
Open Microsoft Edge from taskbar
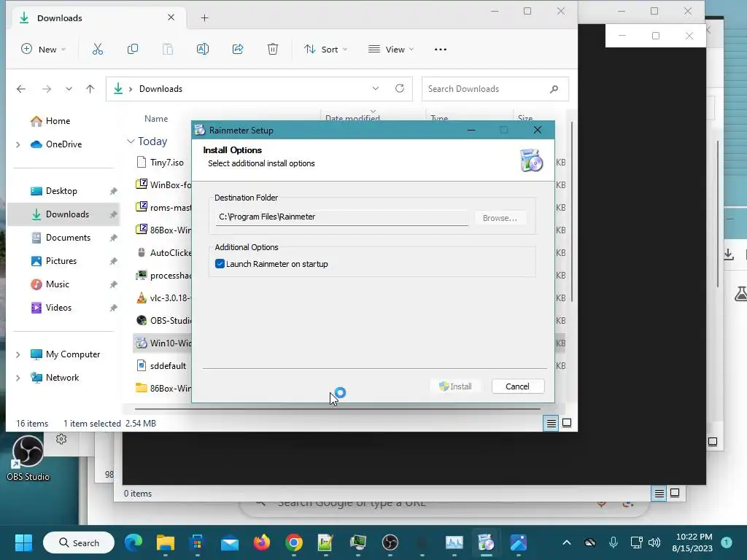[133, 542]
